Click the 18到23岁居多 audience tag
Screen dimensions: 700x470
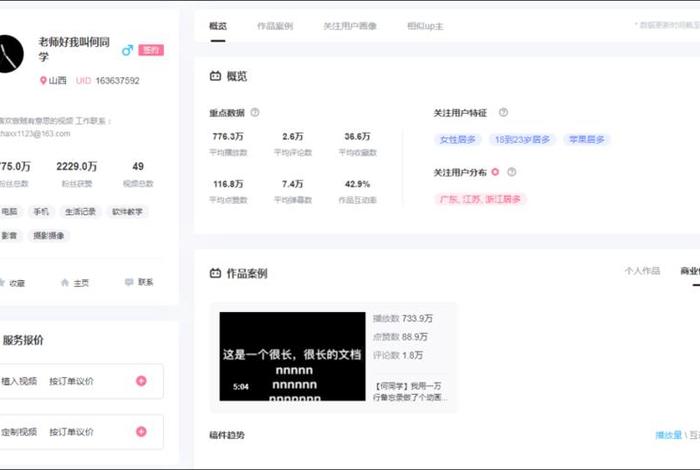(522, 140)
